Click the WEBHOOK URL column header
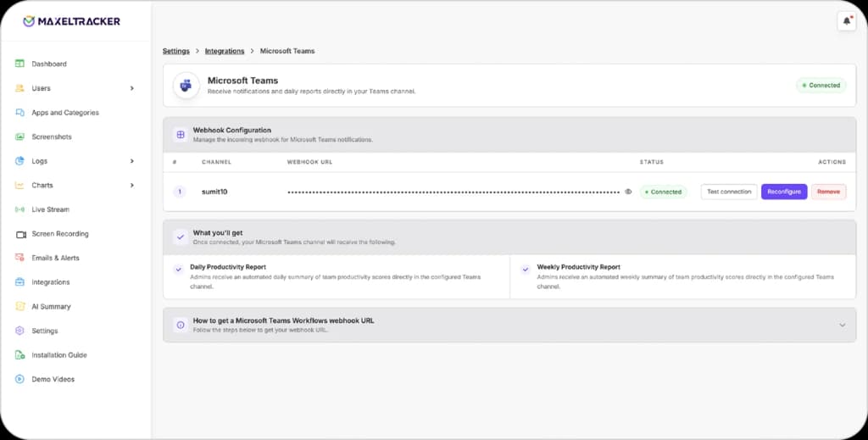The image size is (868, 440). (x=309, y=162)
